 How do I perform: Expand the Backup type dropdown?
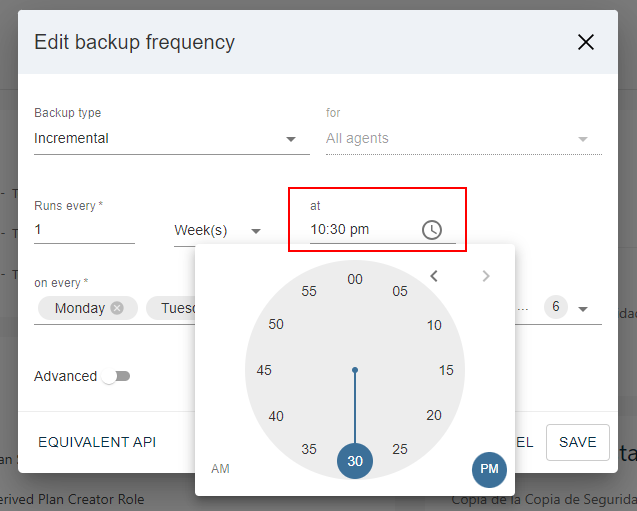point(291,139)
